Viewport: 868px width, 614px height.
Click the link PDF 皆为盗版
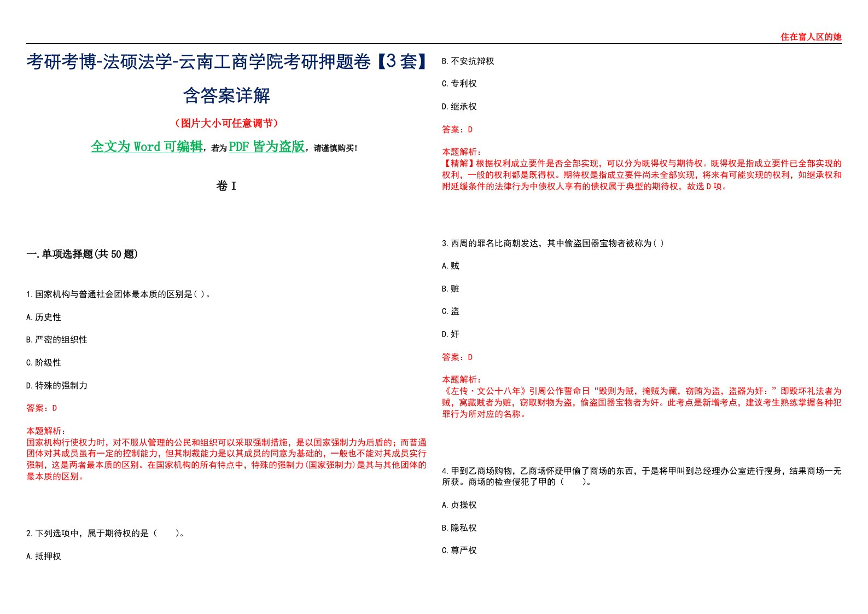(x=267, y=147)
